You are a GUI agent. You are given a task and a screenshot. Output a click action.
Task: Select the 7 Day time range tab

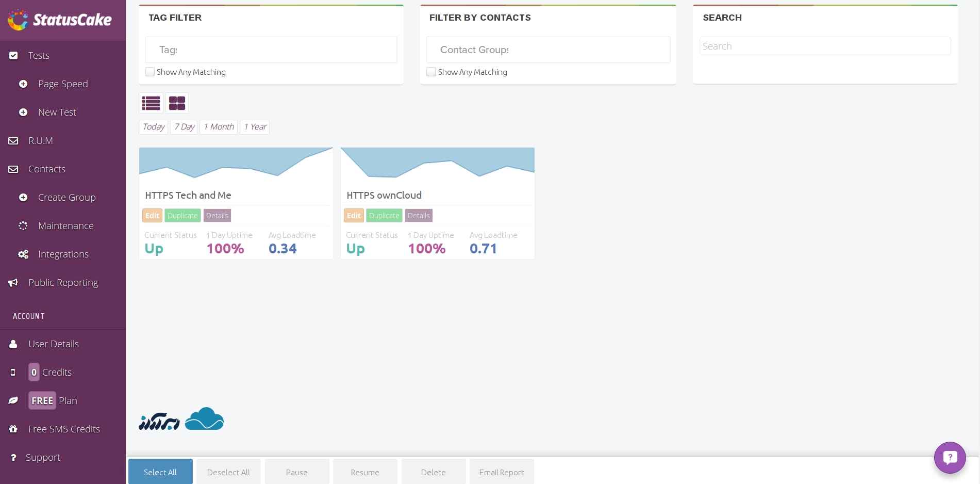(x=184, y=127)
